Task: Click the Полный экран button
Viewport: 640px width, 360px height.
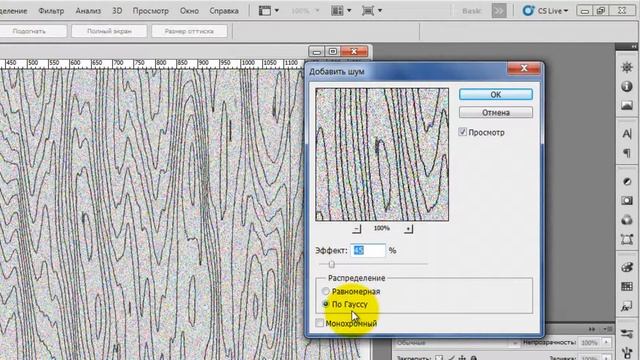Action: pyautogui.click(x=109, y=31)
